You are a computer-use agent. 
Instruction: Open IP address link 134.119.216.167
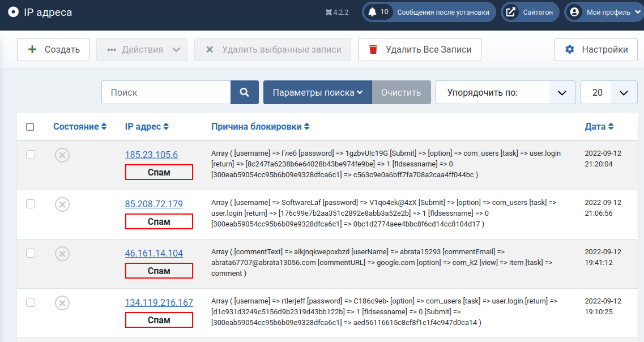click(159, 302)
